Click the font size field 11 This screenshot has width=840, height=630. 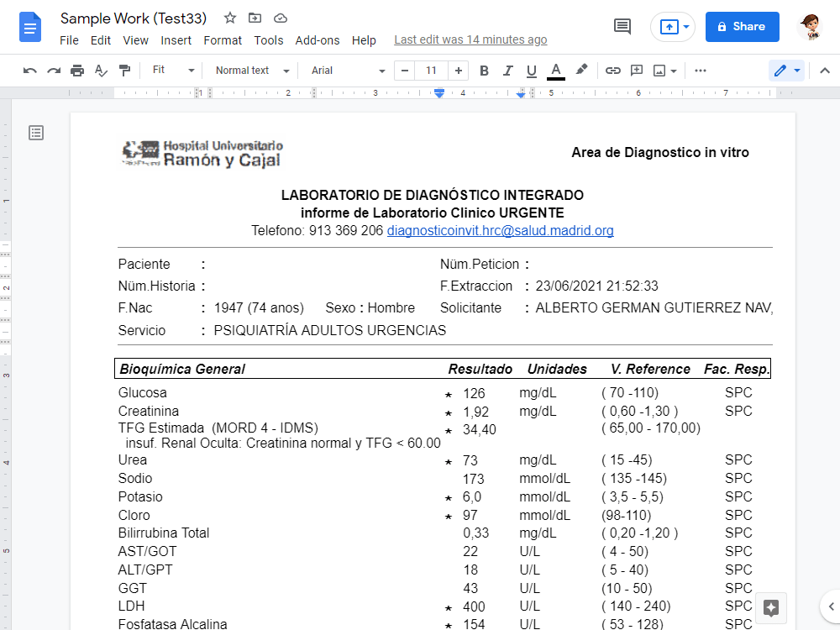point(431,71)
